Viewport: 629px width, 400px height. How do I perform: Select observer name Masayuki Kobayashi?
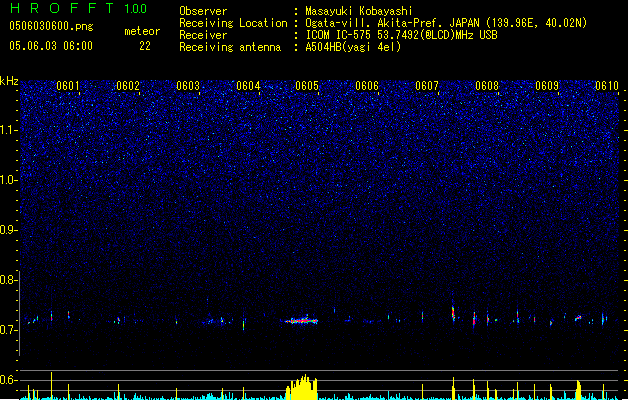click(x=359, y=11)
